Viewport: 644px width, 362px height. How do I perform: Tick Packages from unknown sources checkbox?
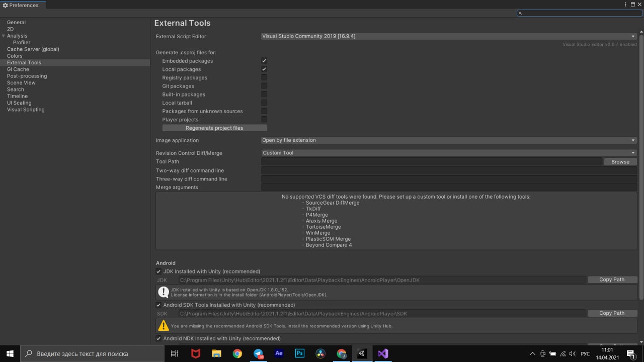click(264, 111)
